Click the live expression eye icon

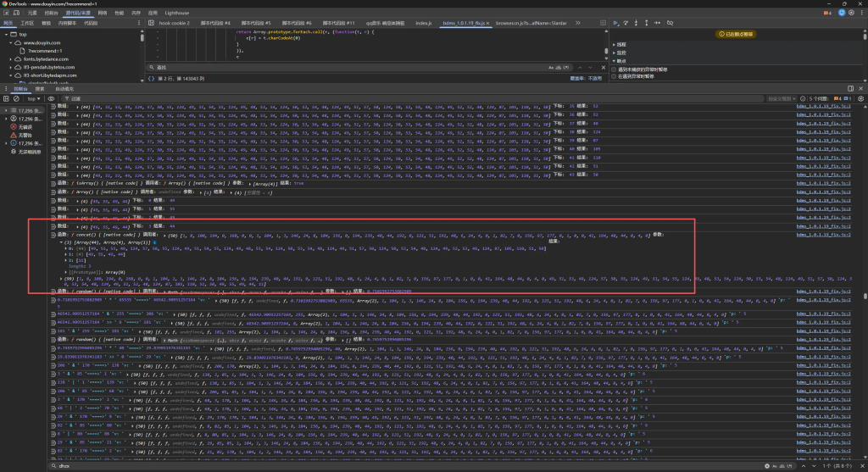[x=52, y=98]
